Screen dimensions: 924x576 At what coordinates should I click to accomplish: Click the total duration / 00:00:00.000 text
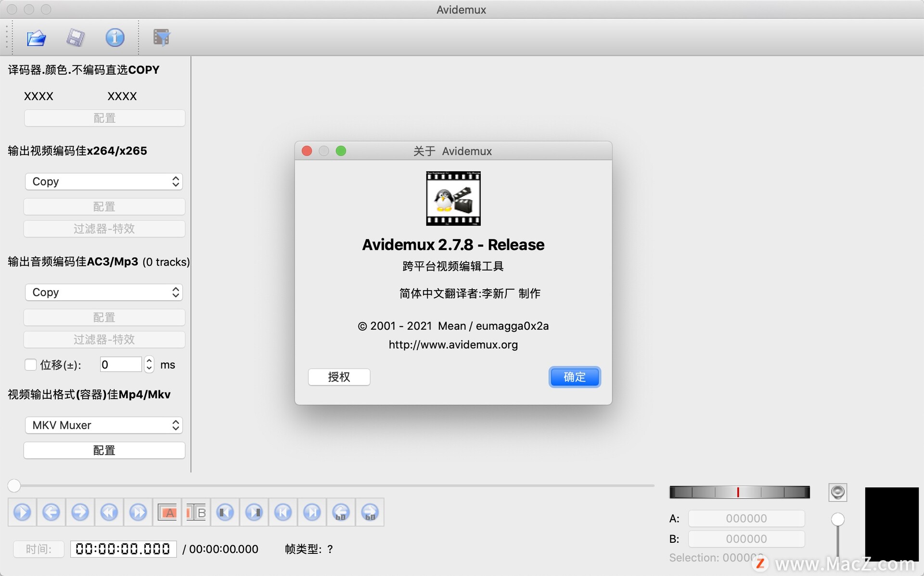coord(220,549)
